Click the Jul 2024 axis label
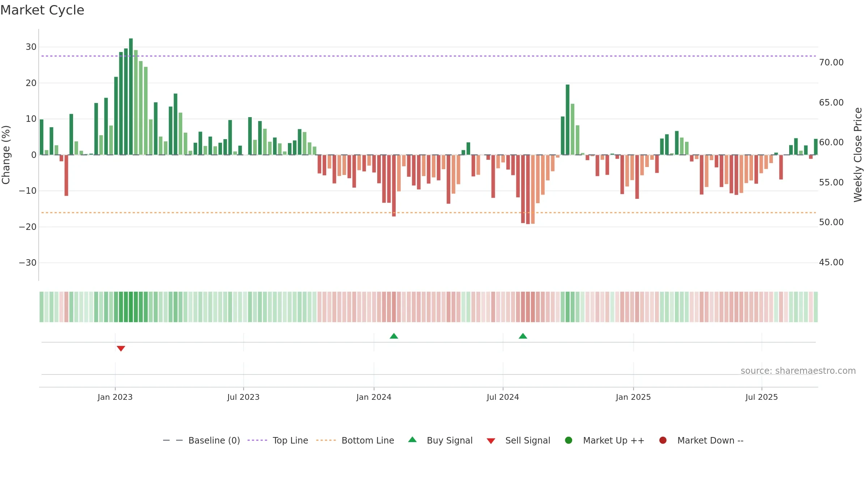Image resolution: width=868 pixels, height=488 pixels. (503, 397)
